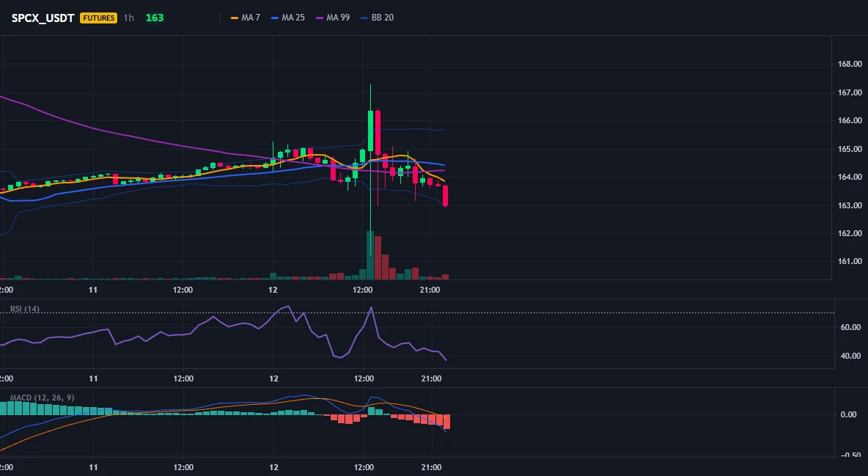Click the 167.00 price axis label
Screen dimensions: 868x476
click(850, 92)
